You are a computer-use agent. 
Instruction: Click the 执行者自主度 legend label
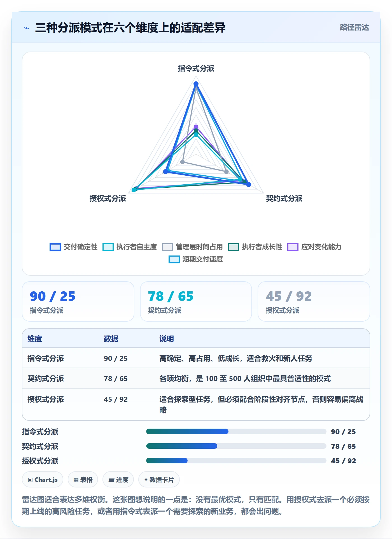click(137, 247)
